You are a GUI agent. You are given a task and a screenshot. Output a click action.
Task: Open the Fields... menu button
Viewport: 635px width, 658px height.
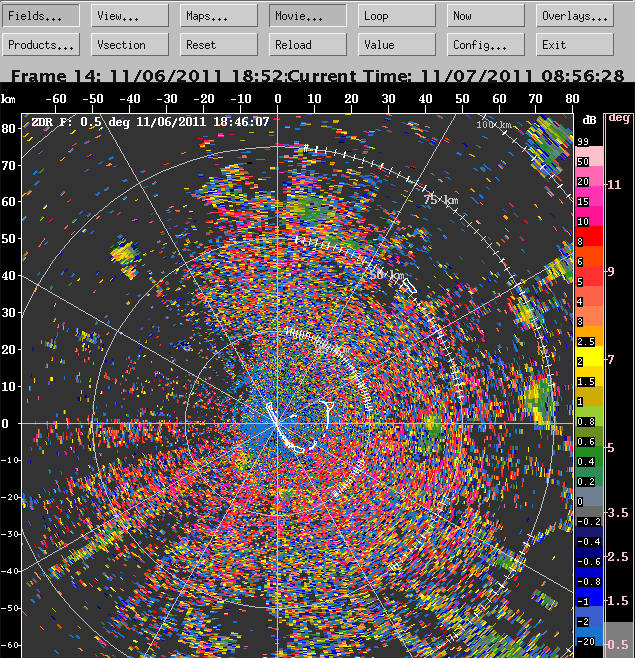click(x=41, y=16)
